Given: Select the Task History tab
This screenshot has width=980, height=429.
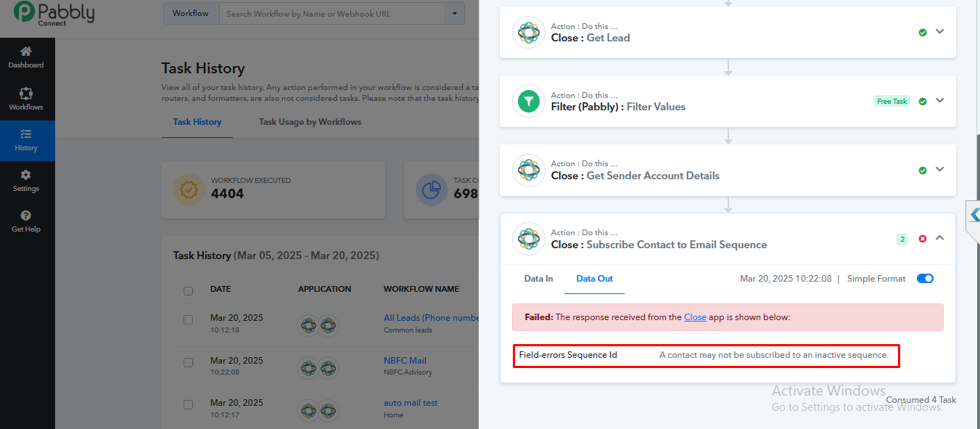Looking at the screenshot, I should pos(197,122).
